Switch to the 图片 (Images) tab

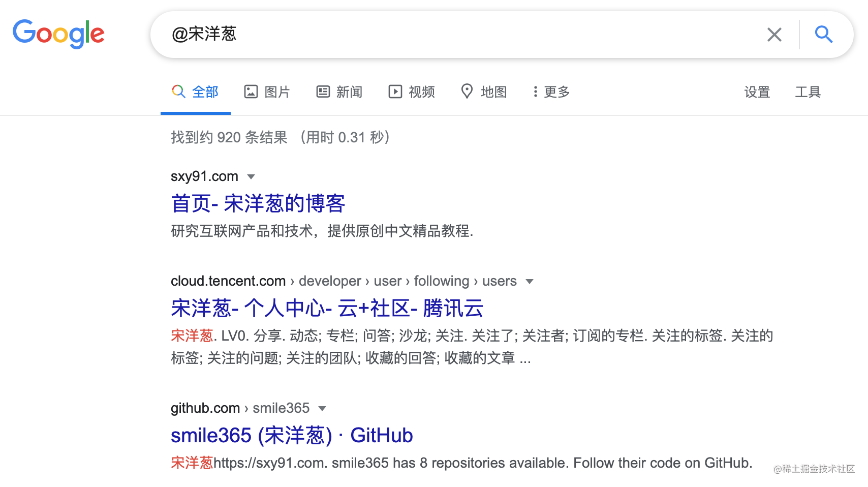[267, 92]
